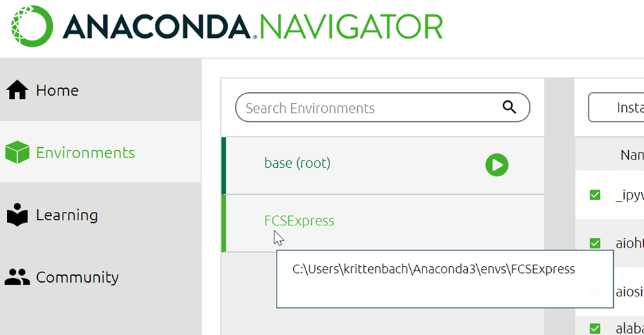Image resolution: width=644 pixels, height=335 pixels.
Task: Select the base (root) environment
Action: pyautogui.click(x=297, y=164)
